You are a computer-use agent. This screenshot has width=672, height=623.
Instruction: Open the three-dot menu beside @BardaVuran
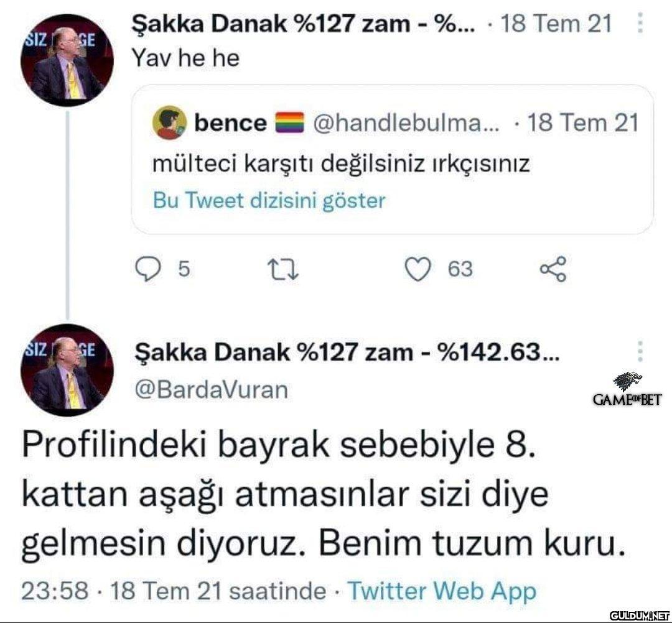click(x=642, y=353)
